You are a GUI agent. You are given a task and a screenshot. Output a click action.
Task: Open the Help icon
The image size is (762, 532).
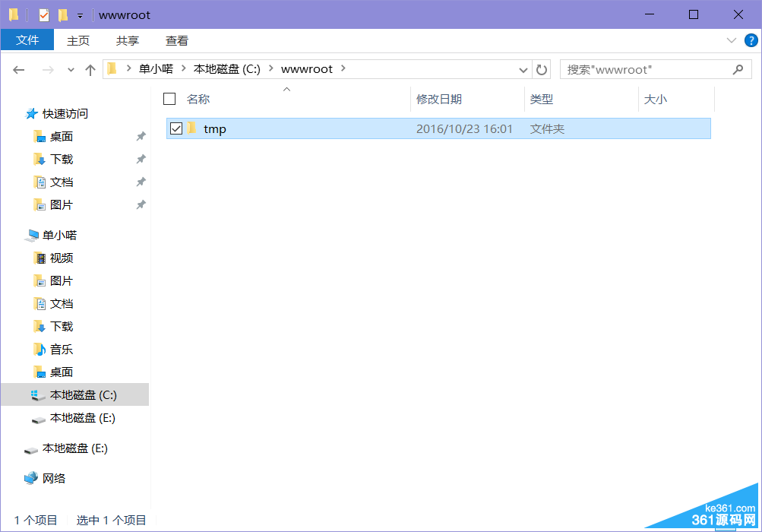[751, 40]
